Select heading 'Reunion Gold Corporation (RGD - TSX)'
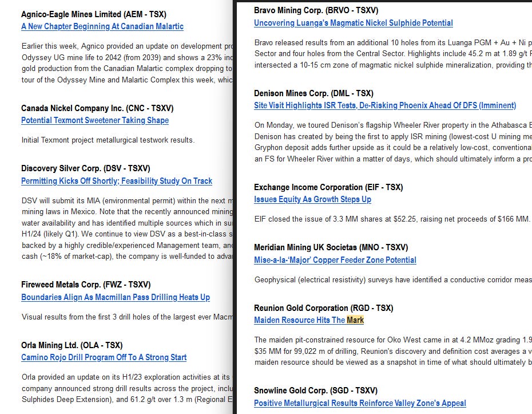The height and width of the screenshot is (414, 532). [324, 308]
